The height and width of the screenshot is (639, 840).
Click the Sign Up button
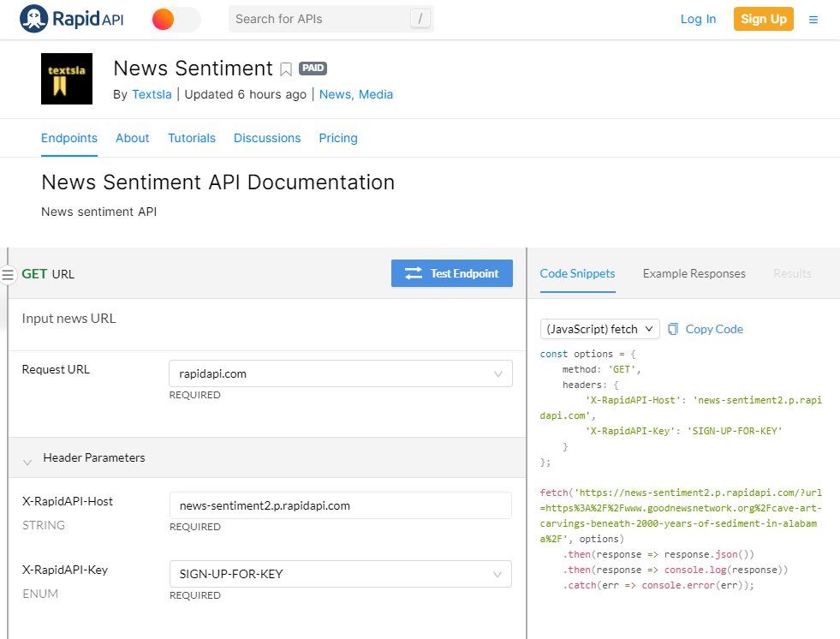[763, 18]
